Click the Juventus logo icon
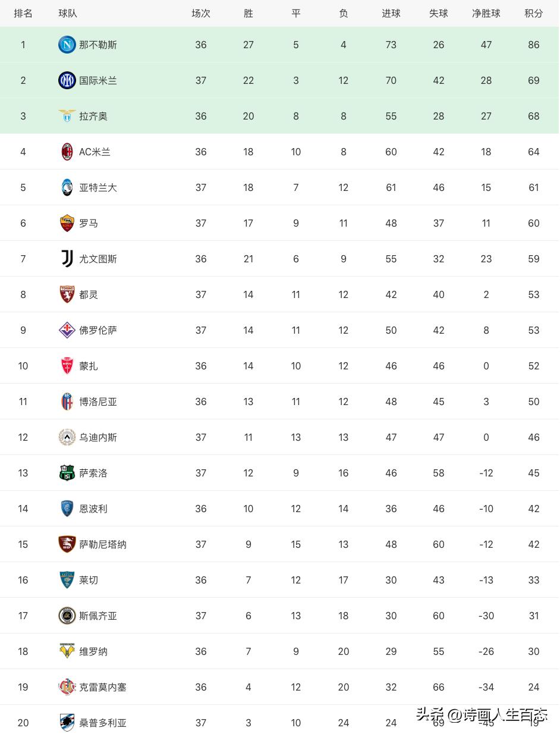 point(67,259)
